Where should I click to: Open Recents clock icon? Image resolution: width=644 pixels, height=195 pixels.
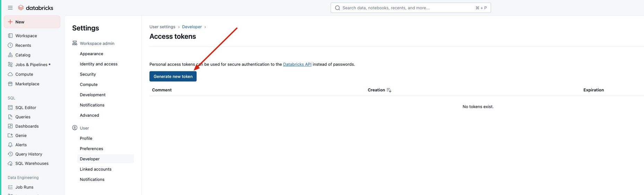point(10,45)
